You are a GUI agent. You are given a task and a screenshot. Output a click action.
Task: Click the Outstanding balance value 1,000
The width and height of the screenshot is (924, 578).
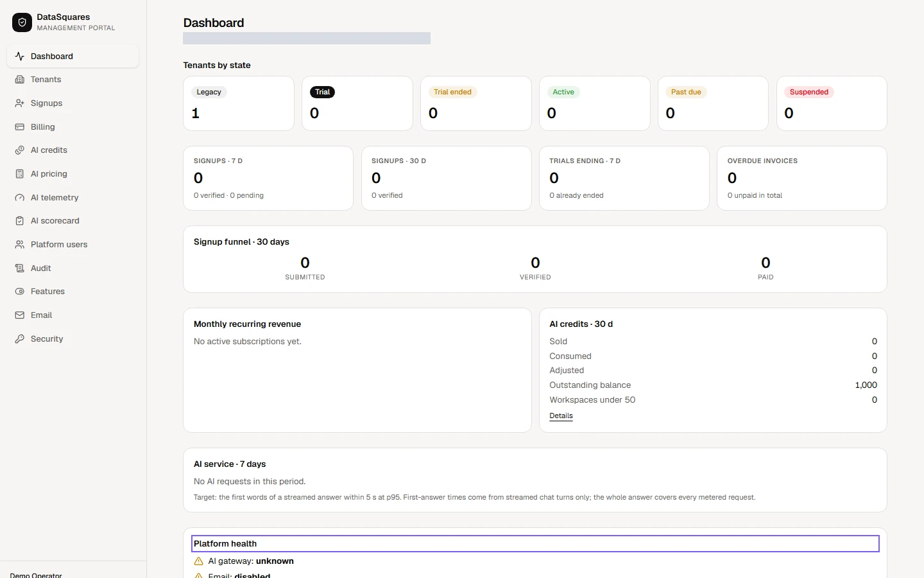pyautogui.click(x=866, y=385)
